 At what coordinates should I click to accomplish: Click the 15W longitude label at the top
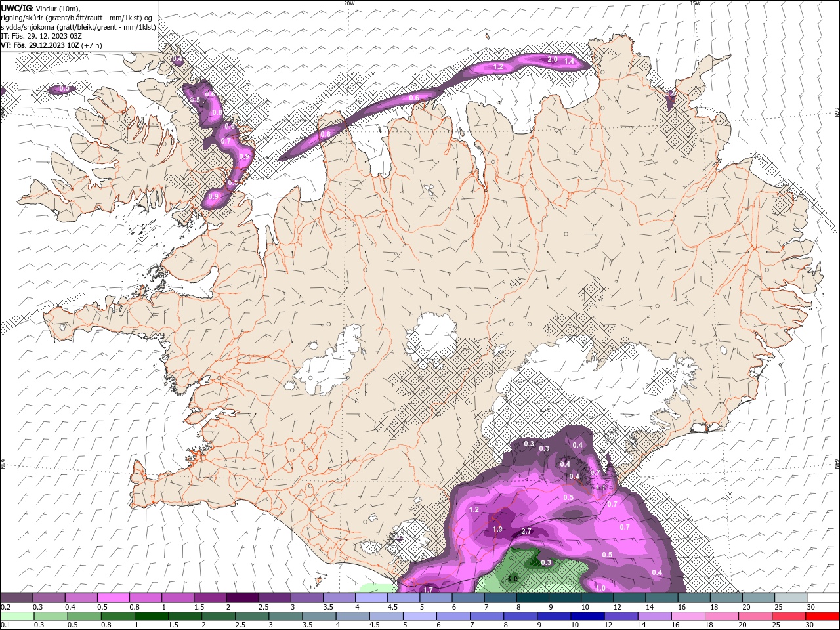pyautogui.click(x=695, y=3)
